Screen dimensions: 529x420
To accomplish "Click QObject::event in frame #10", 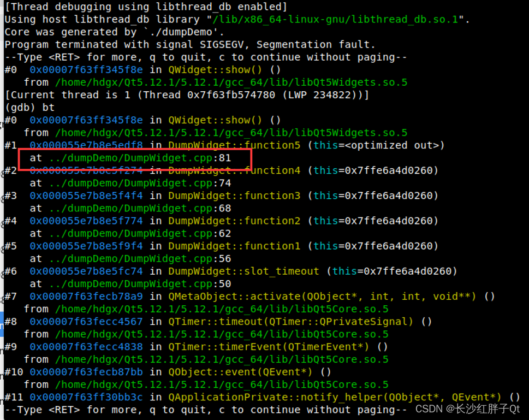I will pyautogui.click(x=241, y=372).
